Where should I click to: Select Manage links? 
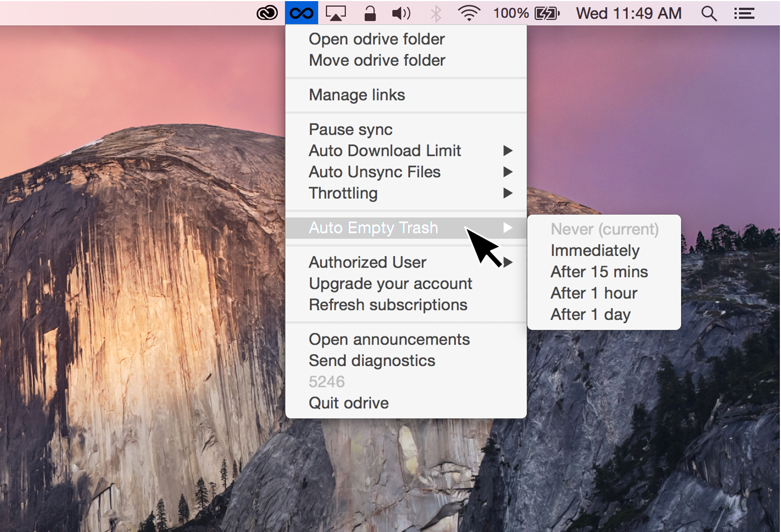pyautogui.click(x=406, y=95)
